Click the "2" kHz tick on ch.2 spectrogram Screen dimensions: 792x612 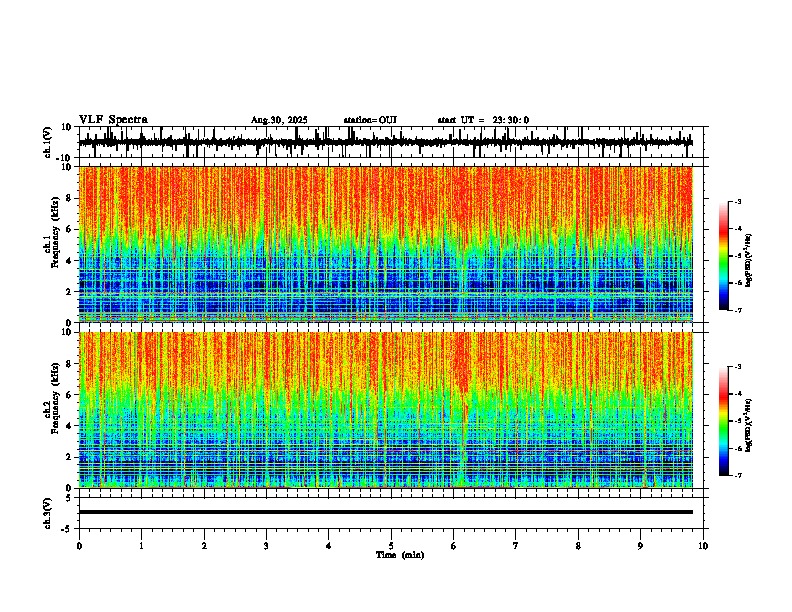[69, 457]
